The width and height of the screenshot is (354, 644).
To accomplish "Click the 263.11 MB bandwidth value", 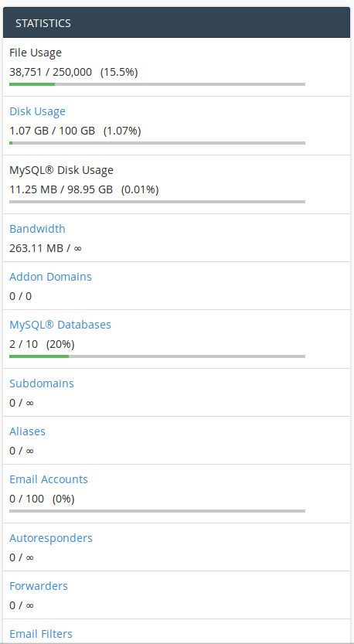I will pyautogui.click(x=36, y=248).
